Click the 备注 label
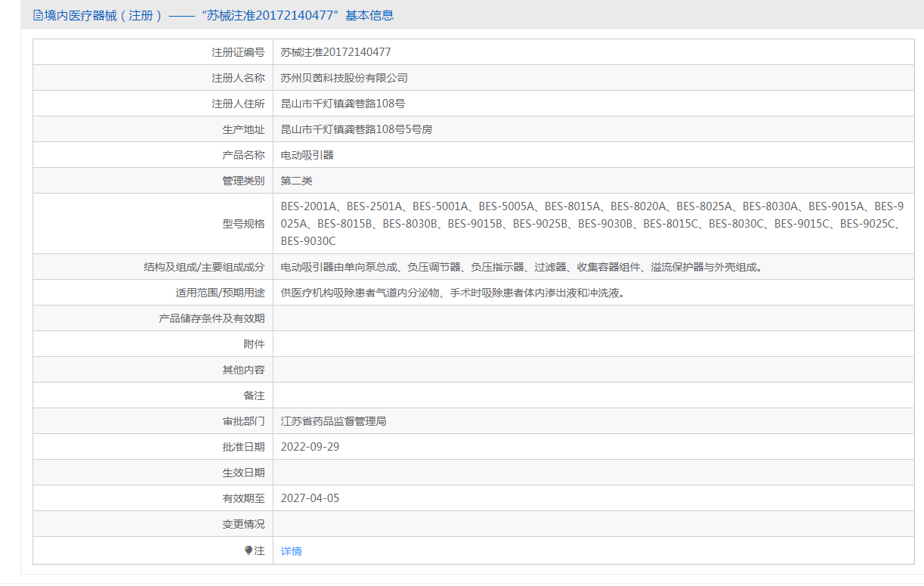The width and height of the screenshot is (924, 586). click(x=254, y=395)
